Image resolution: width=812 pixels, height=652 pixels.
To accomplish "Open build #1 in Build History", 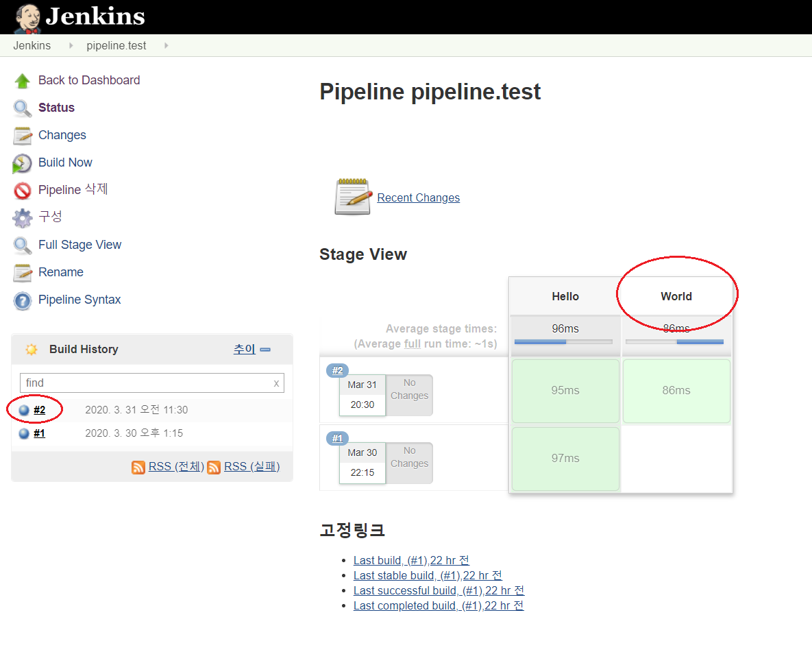I will (x=39, y=433).
